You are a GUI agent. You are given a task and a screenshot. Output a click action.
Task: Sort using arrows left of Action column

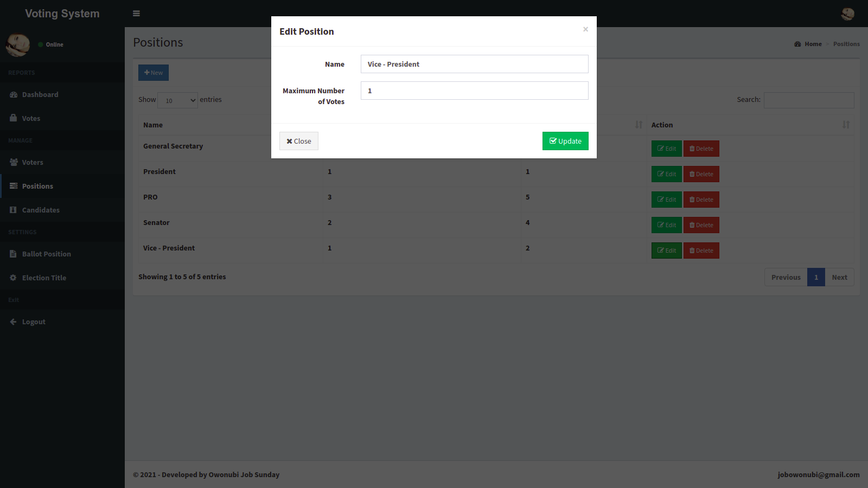tap(639, 125)
